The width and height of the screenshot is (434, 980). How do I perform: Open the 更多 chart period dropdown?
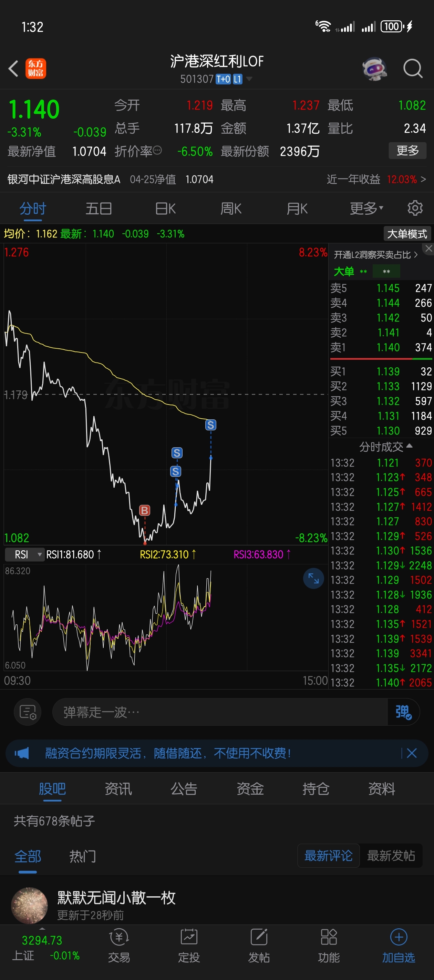point(366,208)
